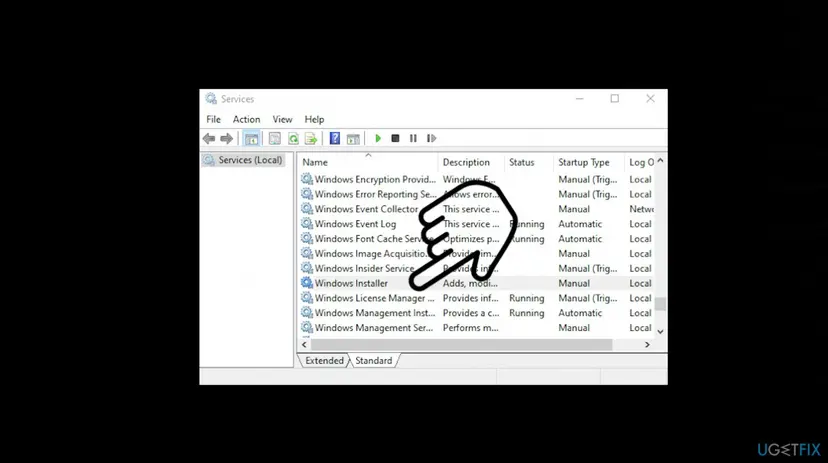Sort by the Log On column header

click(639, 162)
